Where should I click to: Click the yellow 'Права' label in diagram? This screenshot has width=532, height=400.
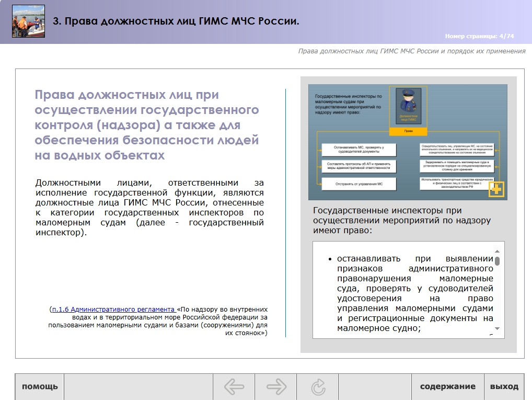408,131
